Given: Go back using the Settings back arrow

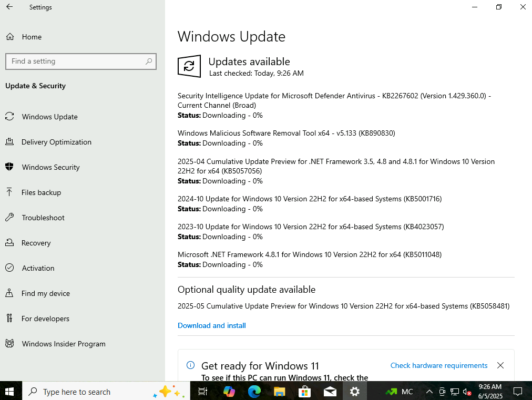Looking at the screenshot, I should (x=9, y=7).
